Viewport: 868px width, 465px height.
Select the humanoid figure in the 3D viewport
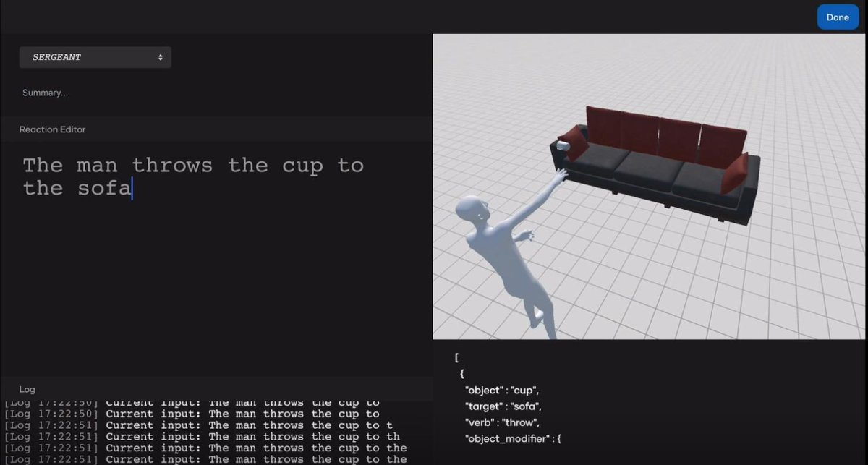510,253
